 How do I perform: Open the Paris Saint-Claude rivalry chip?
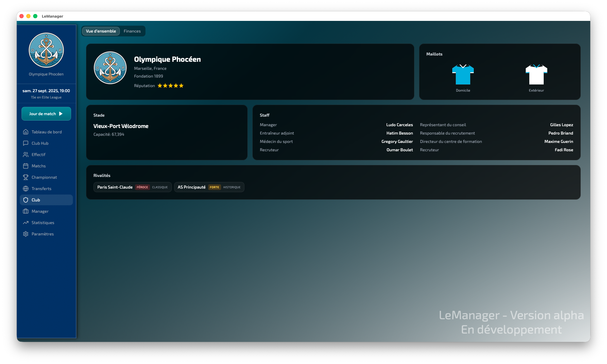coord(132,187)
